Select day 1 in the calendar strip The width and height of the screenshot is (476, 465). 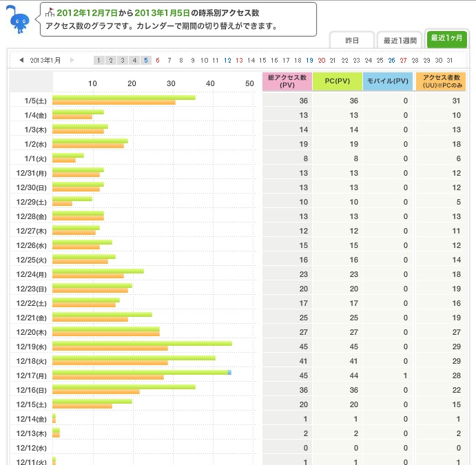click(99, 61)
